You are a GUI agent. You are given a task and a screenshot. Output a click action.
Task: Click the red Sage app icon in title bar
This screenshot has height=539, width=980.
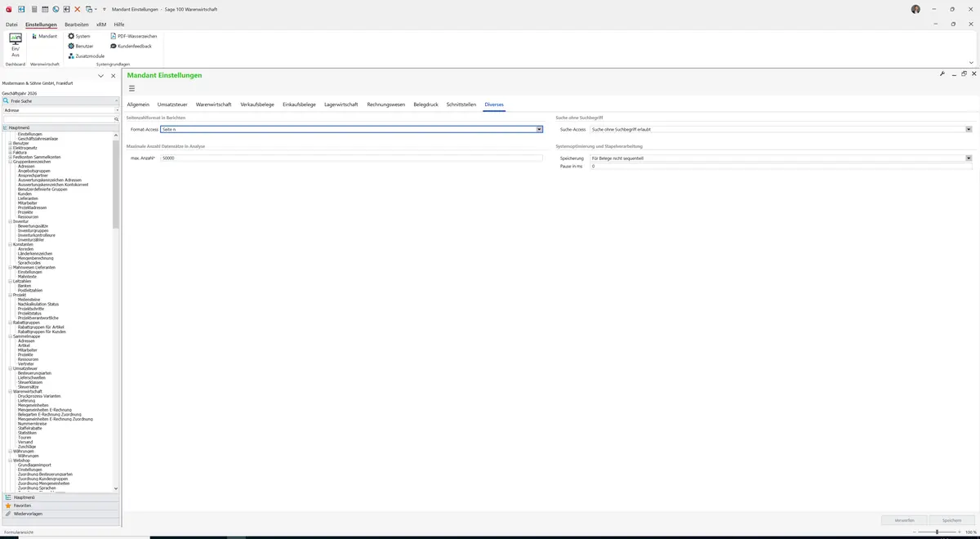8,9
